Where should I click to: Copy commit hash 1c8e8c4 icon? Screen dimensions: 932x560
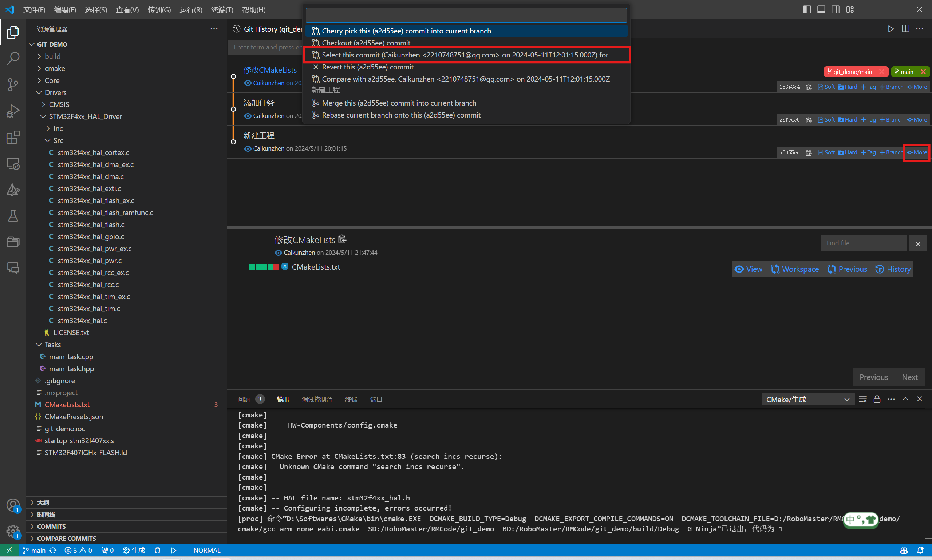(x=809, y=87)
